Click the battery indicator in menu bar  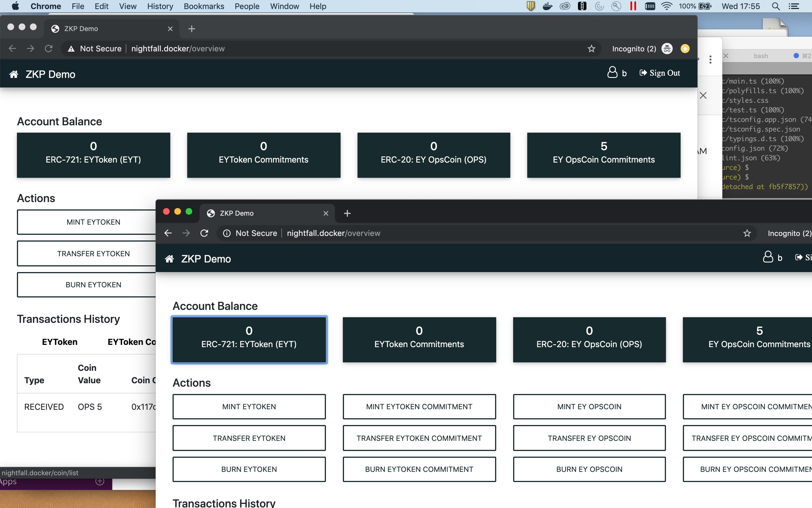pos(705,6)
